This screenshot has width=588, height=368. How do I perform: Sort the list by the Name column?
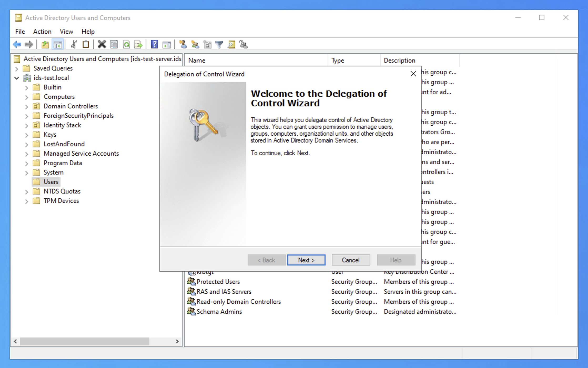click(256, 60)
